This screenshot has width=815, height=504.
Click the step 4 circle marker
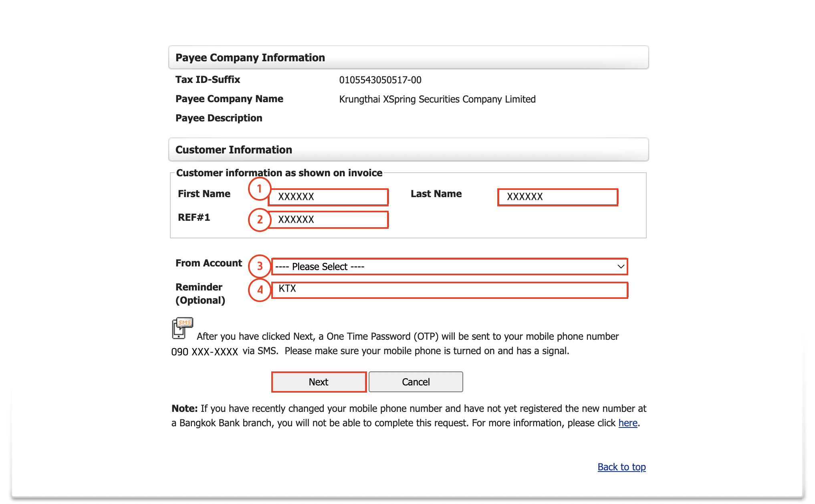(260, 290)
